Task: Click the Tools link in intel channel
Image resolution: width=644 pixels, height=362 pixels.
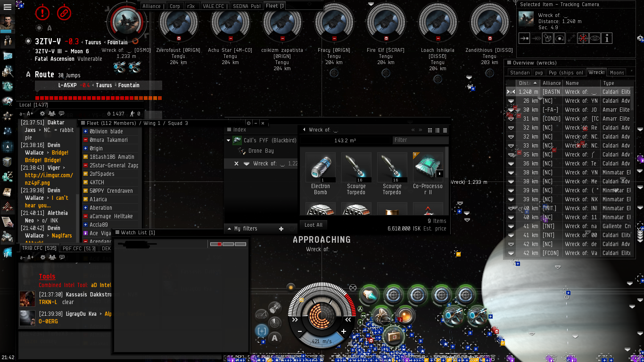Action: click(47, 277)
